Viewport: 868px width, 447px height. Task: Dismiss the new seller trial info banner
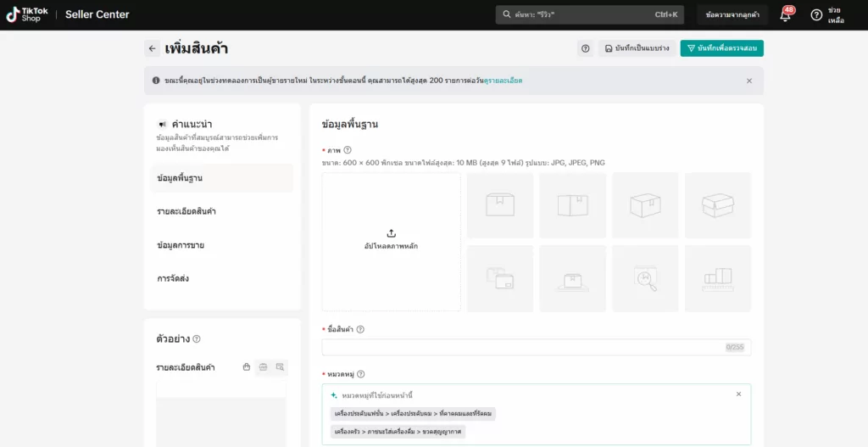[748, 81]
